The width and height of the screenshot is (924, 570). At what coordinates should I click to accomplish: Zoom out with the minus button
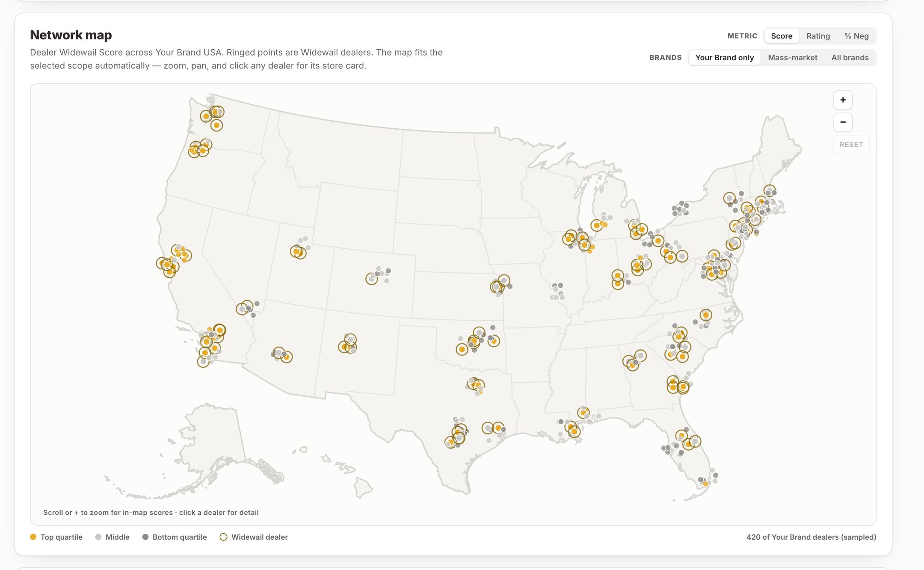tap(843, 122)
